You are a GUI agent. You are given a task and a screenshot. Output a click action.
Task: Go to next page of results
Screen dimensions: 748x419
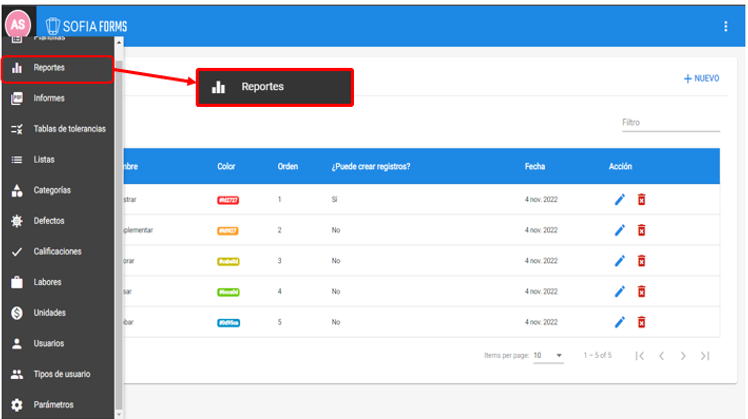click(683, 355)
